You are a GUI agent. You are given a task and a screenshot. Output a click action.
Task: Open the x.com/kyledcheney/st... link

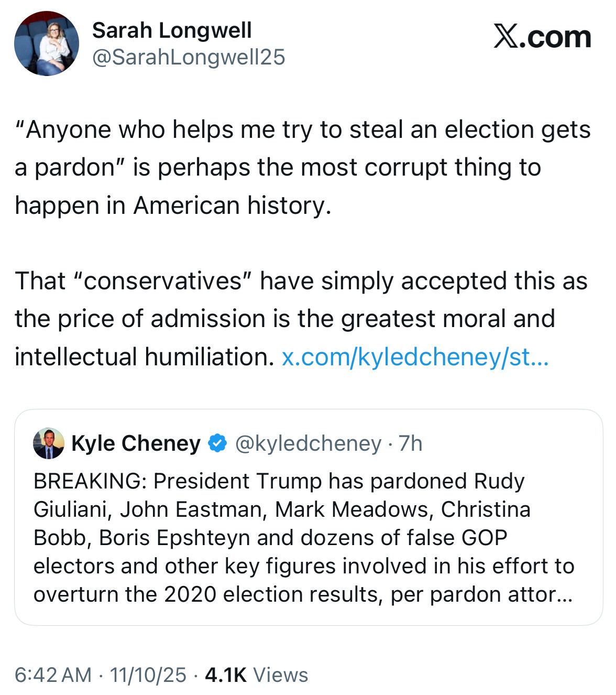pos(415,357)
